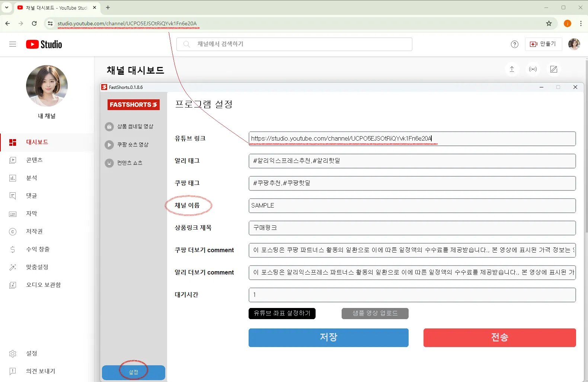Click the 알리 태그 input field
This screenshot has width=588, height=382.
(x=412, y=161)
